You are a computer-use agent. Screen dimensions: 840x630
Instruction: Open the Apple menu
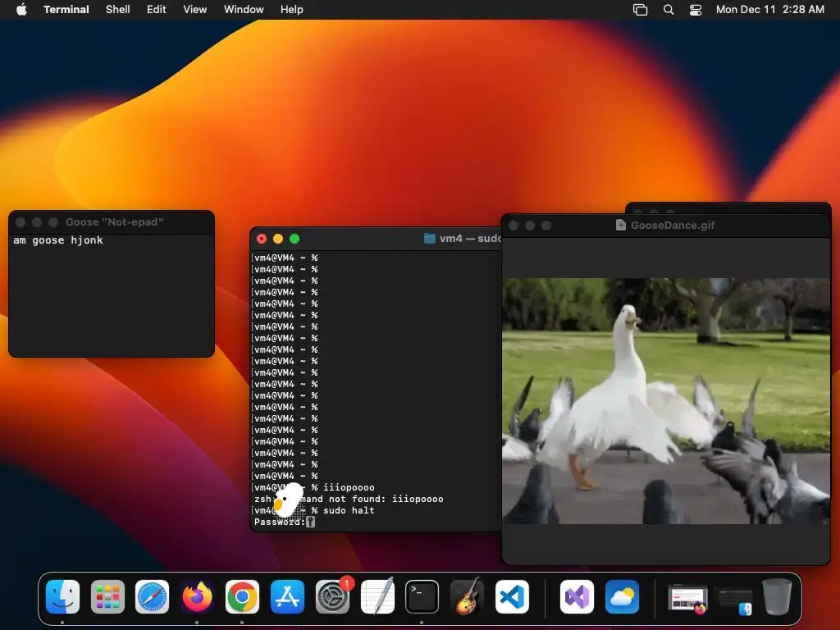[21, 9]
